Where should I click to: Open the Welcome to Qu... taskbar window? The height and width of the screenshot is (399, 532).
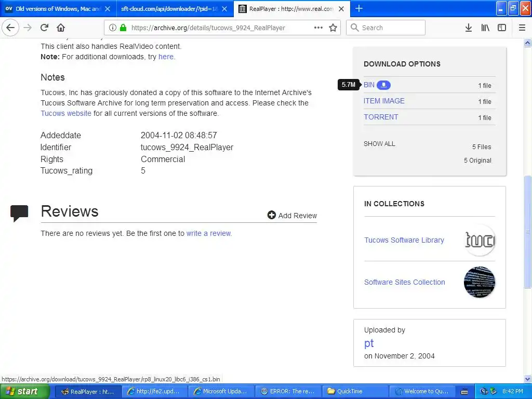click(421, 392)
